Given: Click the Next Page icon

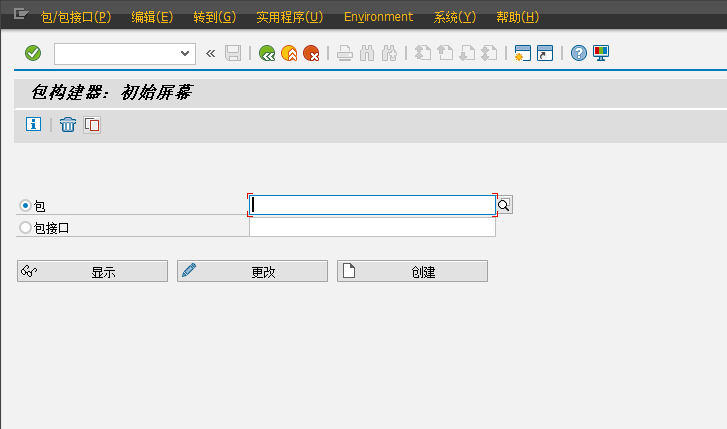Looking at the screenshot, I should click(467, 53).
